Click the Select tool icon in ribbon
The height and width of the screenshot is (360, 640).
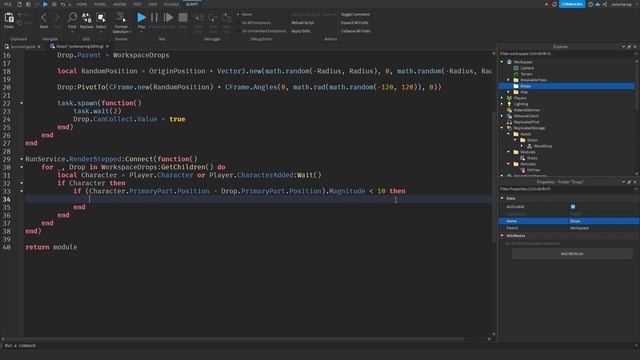click(101, 17)
